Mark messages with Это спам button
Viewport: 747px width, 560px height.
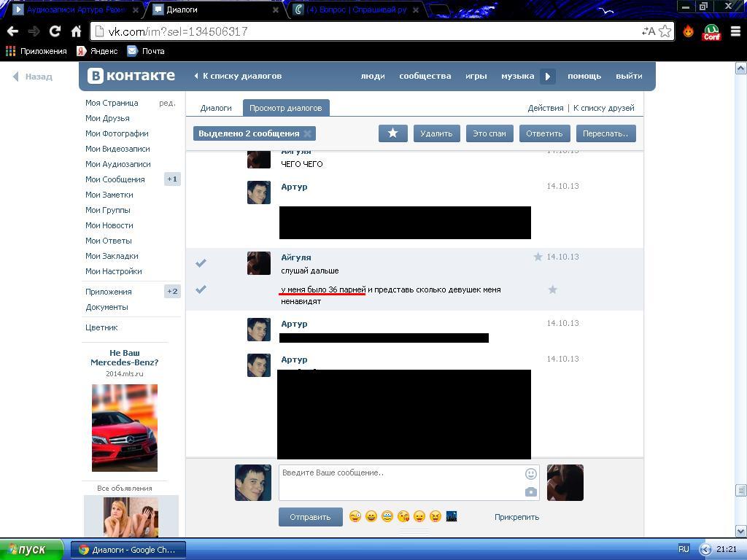click(489, 133)
